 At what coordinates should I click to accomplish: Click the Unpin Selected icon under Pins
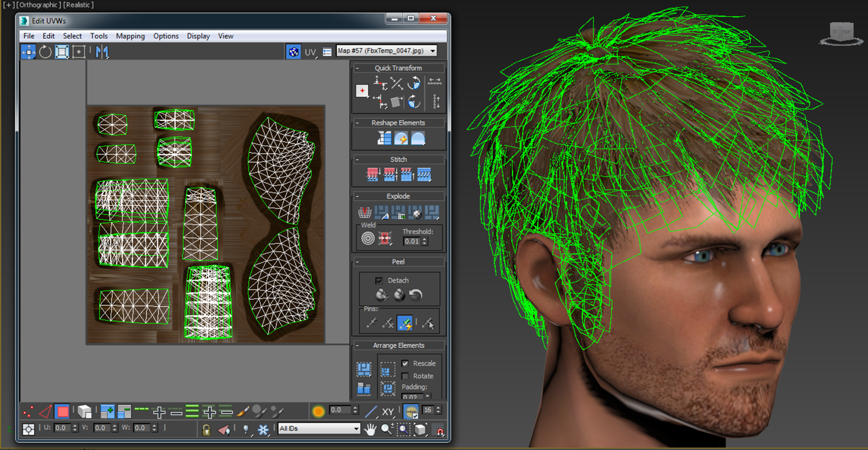[x=388, y=323]
